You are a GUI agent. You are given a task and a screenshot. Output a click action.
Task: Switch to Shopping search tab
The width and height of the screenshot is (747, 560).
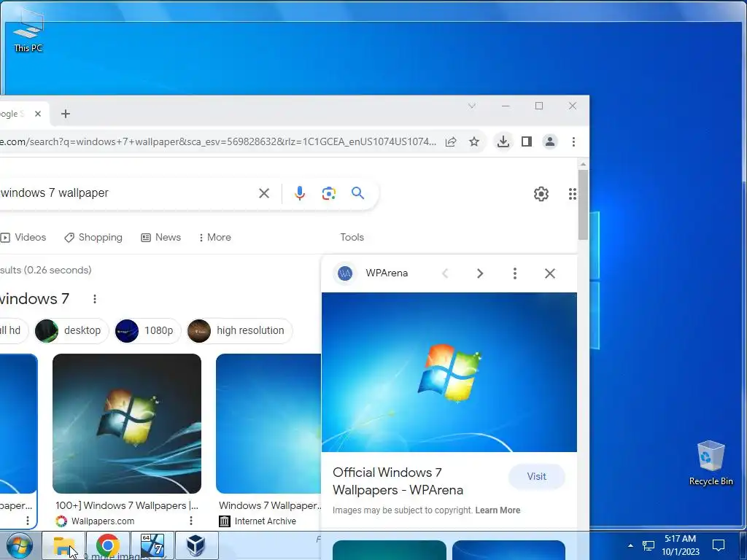(x=93, y=237)
